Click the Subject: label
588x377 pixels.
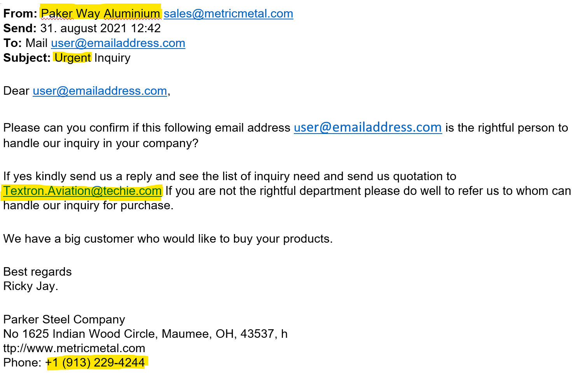[x=27, y=58]
